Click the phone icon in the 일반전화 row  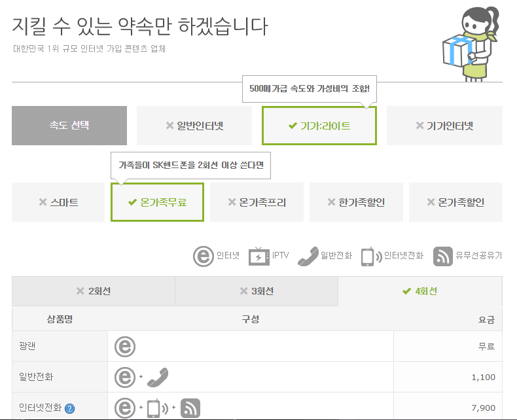coord(157,377)
